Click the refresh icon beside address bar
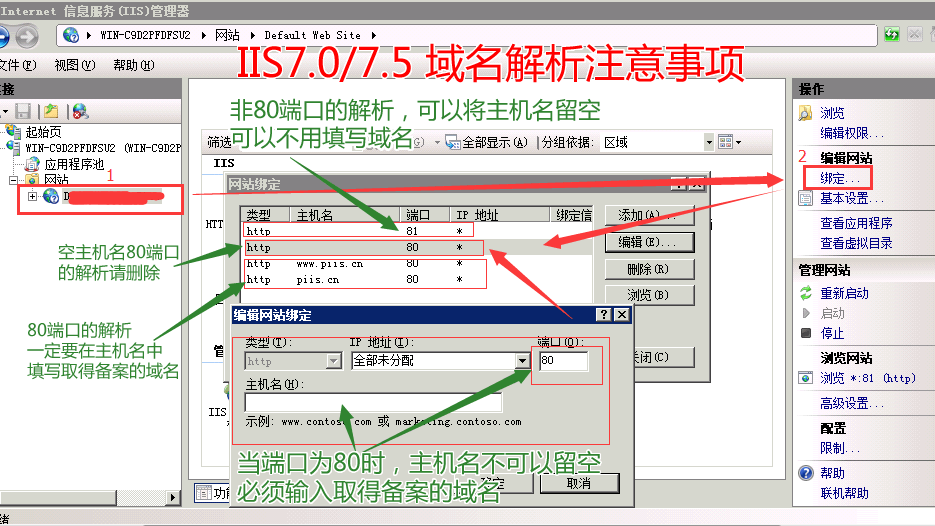This screenshot has width=935, height=526. (892, 35)
